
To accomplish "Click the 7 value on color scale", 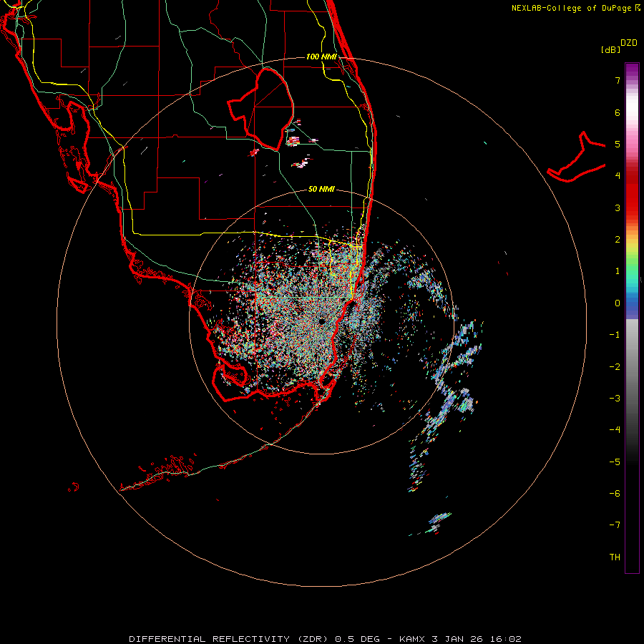I will pos(618,80).
